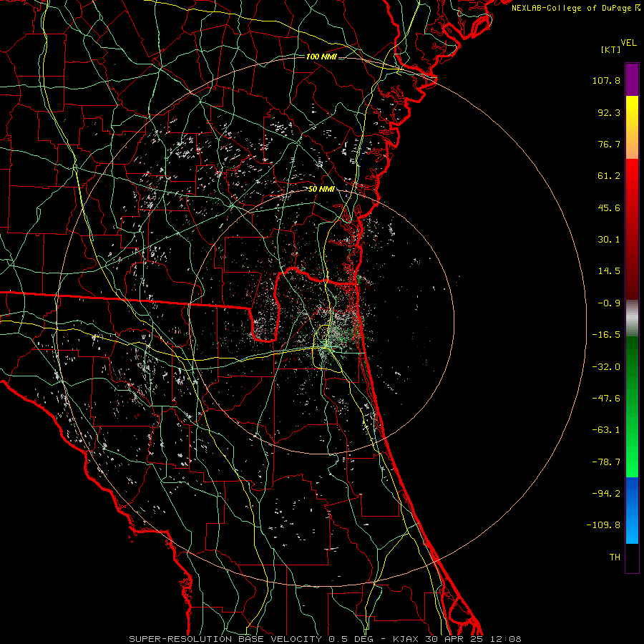The height and width of the screenshot is (644, 644).
Task: Click the [KT] units label
Action: (611, 49)
